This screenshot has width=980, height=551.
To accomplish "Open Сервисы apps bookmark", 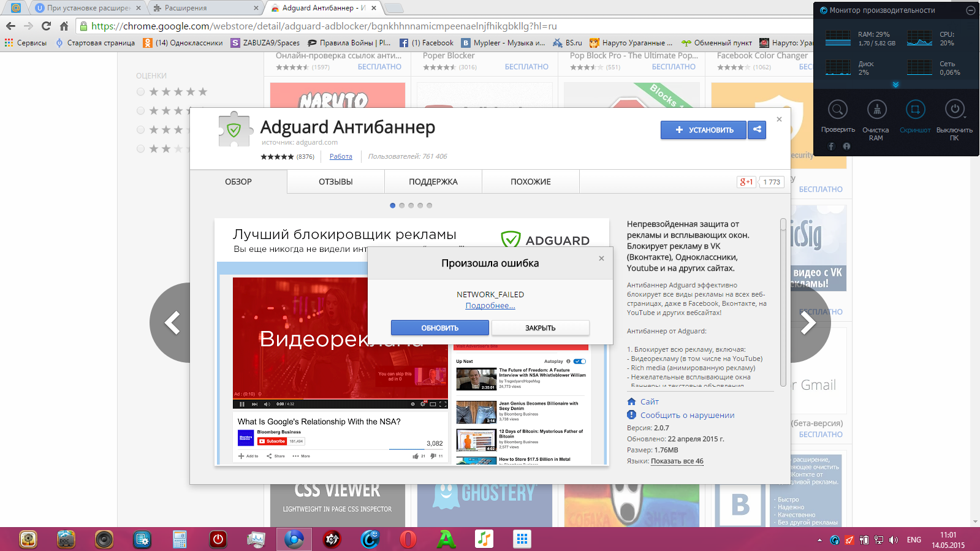I will point(26,43).
